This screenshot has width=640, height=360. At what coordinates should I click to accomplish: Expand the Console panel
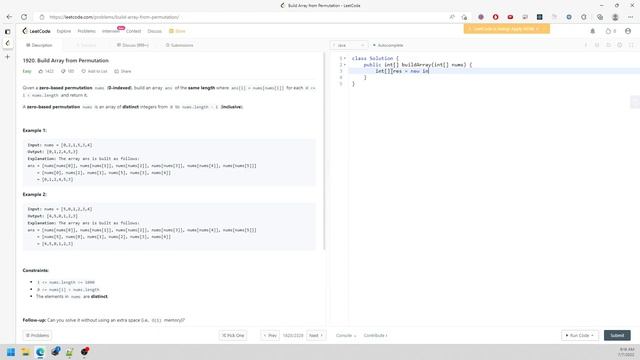click(x=346, y=336)
